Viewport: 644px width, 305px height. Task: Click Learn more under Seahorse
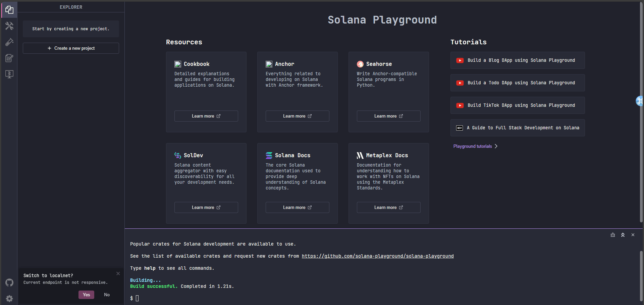388,116
